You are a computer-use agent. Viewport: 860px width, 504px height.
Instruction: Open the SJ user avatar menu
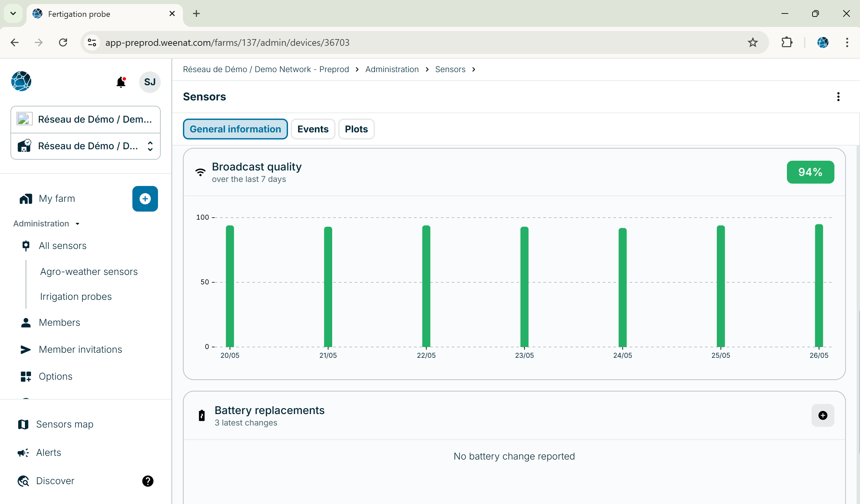[x=150, y=82]
